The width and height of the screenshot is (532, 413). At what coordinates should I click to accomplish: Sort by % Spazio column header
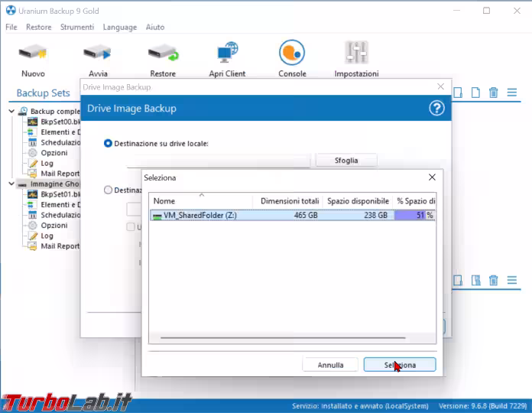pos(414,201)
